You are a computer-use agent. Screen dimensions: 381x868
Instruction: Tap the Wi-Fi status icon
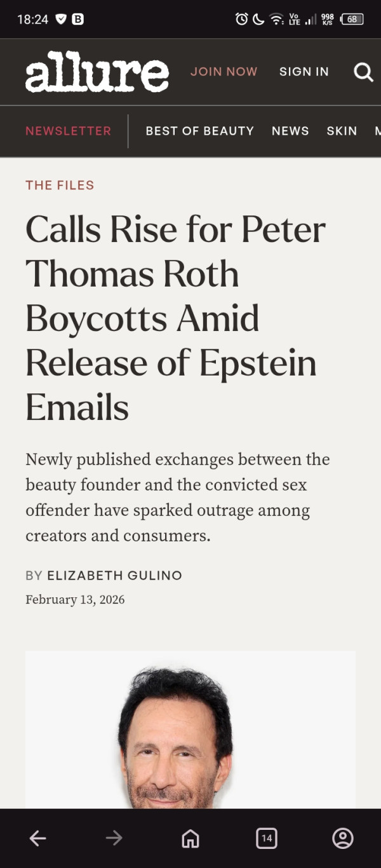tap(276, 19)
